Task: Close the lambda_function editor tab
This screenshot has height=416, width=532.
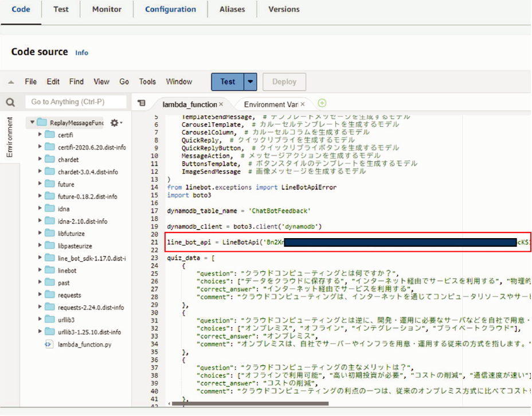Action: (x=221, y=104)
